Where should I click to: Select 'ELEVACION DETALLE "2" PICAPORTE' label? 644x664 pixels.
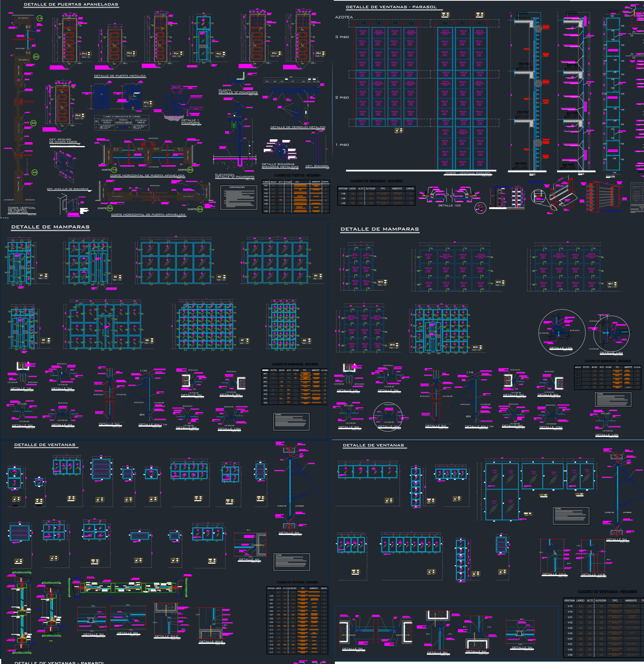pos(234,176)
